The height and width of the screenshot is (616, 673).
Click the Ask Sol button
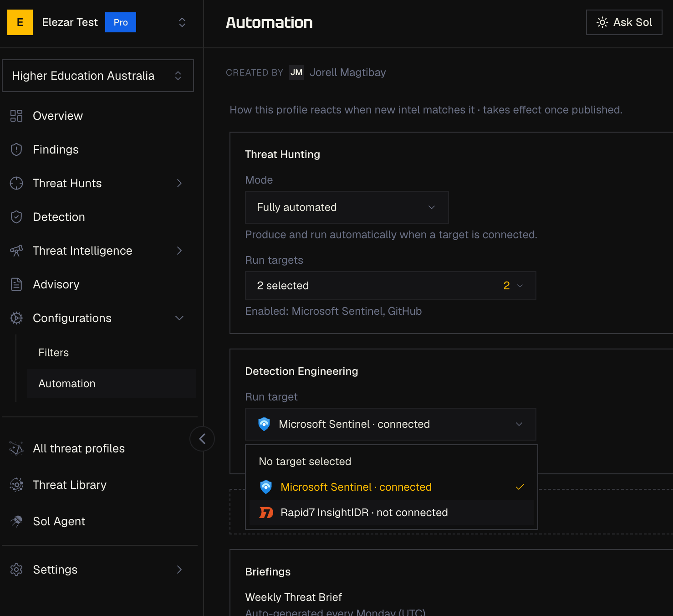(624, 22)
